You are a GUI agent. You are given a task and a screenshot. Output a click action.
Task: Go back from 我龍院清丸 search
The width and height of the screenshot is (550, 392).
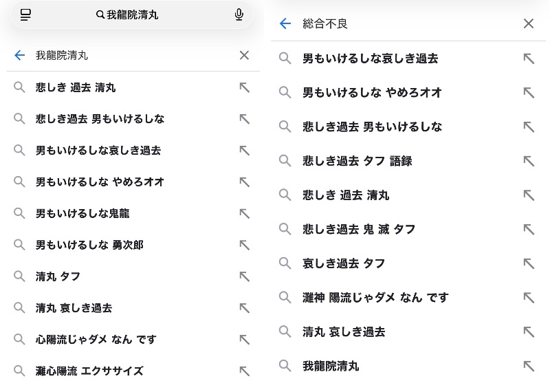pos(20,55)
